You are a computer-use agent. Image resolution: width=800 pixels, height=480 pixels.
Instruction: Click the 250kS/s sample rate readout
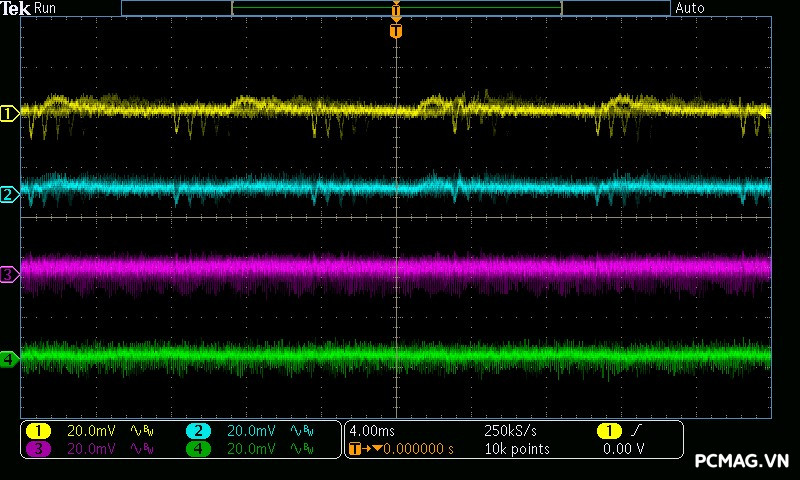511,431
